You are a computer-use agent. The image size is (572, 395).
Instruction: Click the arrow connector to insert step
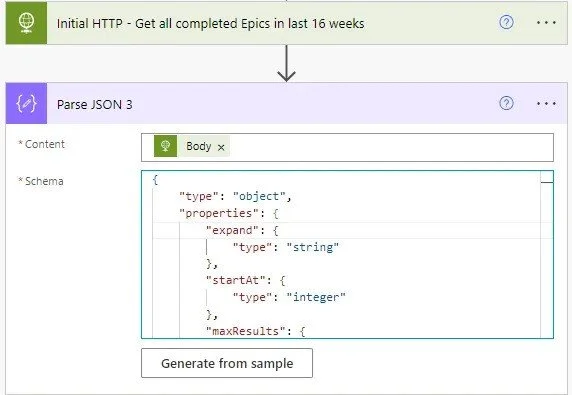[286, 63]
